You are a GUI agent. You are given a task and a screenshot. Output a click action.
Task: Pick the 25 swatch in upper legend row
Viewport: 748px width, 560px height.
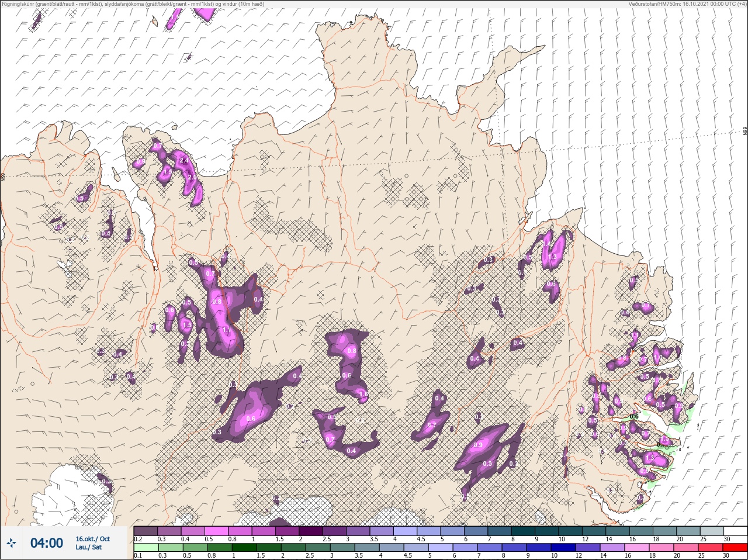click(711, 531)
